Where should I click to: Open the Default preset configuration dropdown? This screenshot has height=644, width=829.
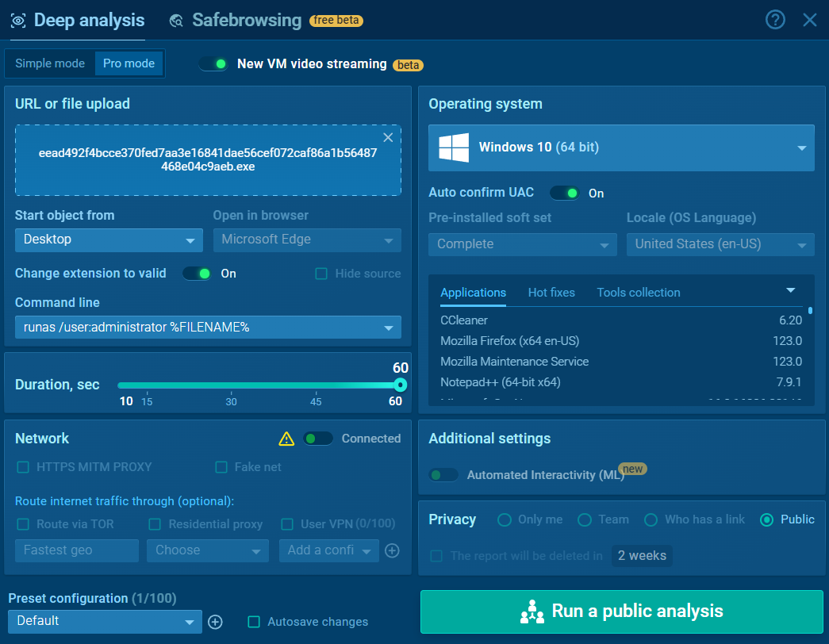(x=105, y=621)
